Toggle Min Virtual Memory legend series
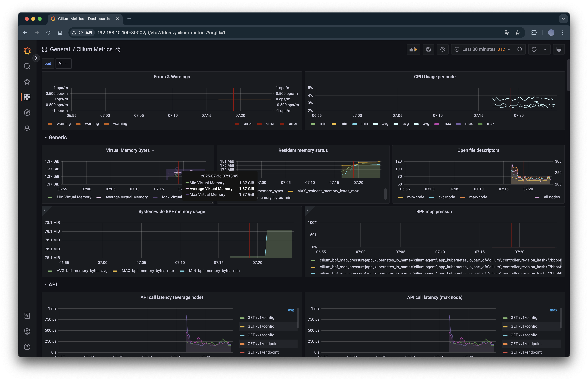The width and height of the screenshot is (588, 381). pos(74,197)
